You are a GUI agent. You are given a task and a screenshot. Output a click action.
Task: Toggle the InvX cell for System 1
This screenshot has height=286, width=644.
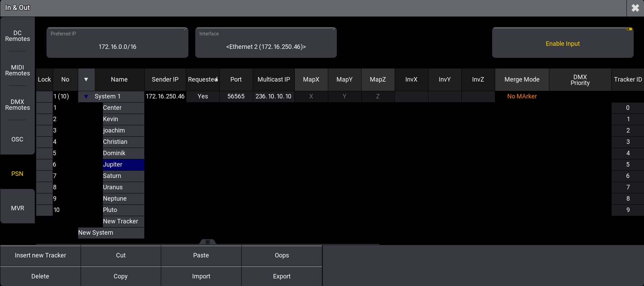pyautogui.click(x=411, y=96)
